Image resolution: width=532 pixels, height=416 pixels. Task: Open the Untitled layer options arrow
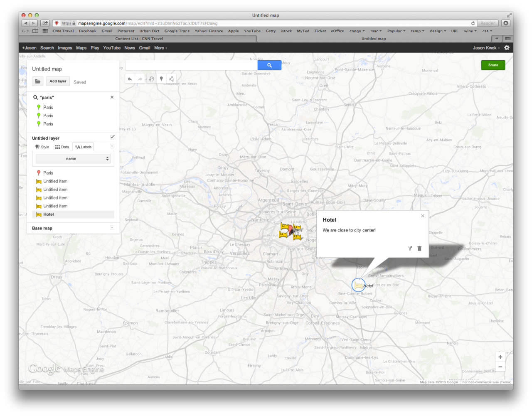(x=112, y=146)
